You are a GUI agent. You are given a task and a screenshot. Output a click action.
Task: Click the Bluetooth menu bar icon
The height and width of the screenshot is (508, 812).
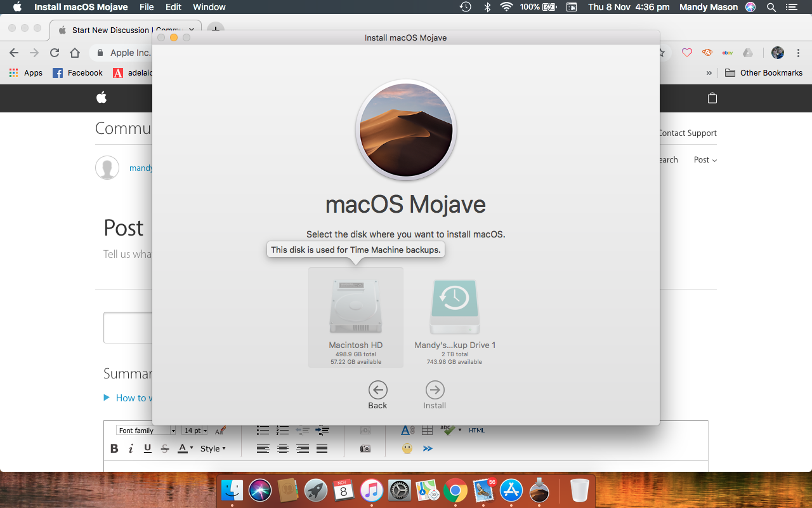click(x=487, y=7)
